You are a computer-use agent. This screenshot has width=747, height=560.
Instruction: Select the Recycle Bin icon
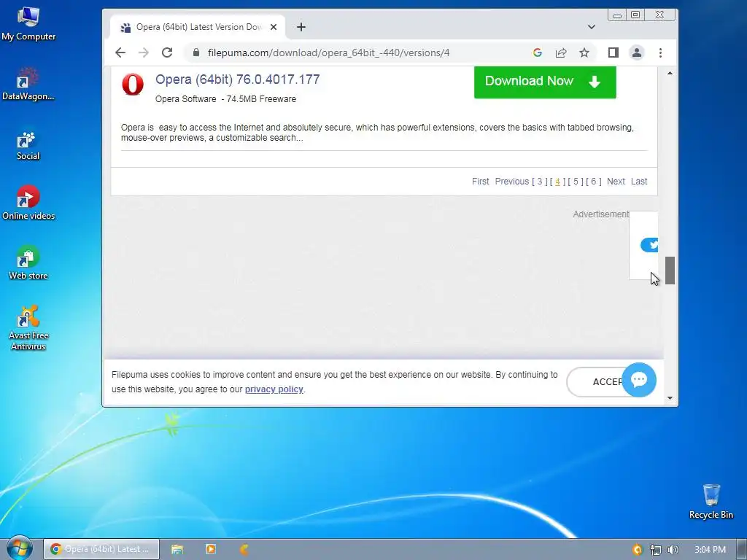pos(711,502)
